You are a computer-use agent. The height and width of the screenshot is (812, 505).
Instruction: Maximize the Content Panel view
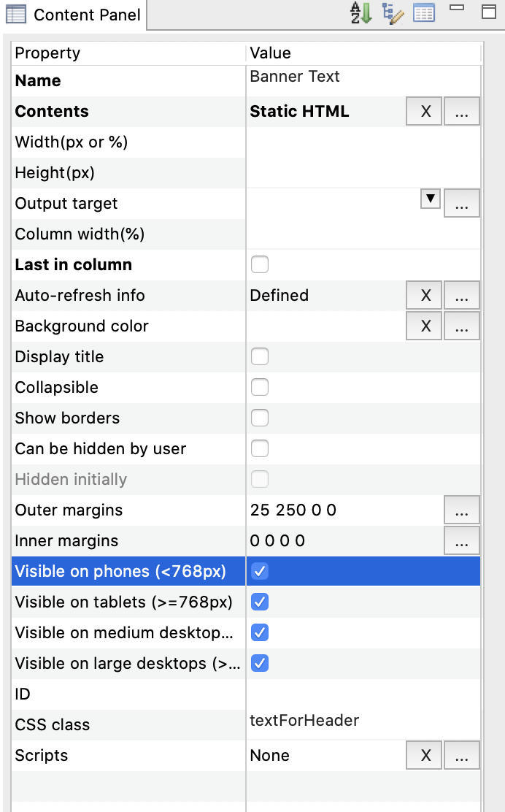489,12
